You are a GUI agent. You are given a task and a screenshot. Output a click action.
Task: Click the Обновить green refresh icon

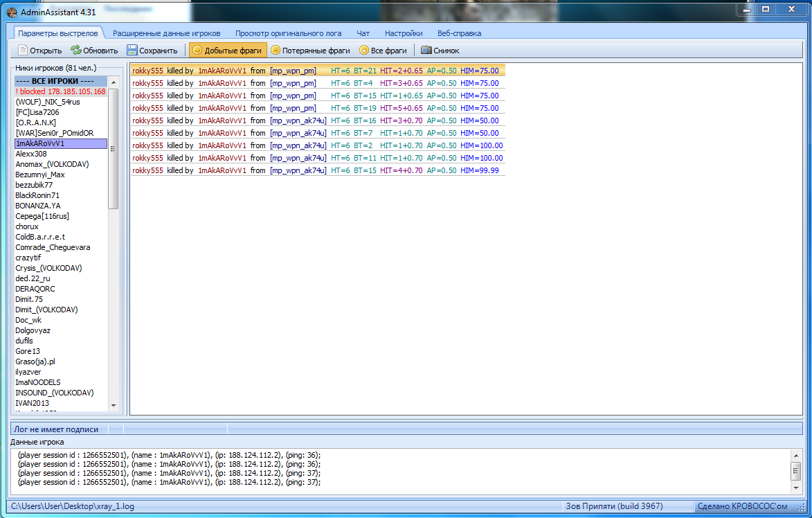pos(75,51)
